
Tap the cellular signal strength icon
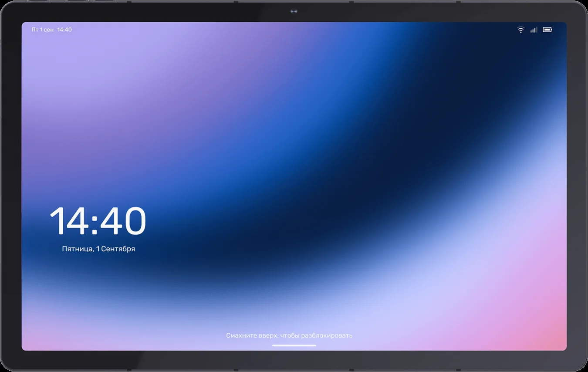click(534, 30)
